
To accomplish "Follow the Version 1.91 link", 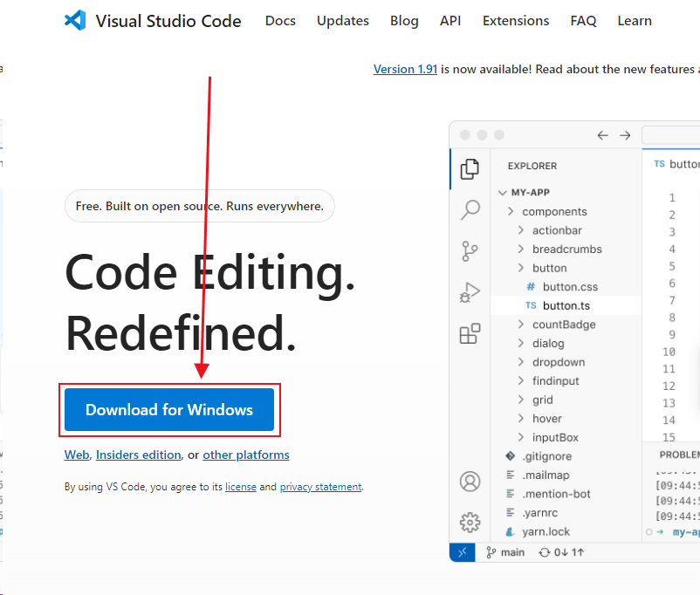I will [x=405, y=69].
